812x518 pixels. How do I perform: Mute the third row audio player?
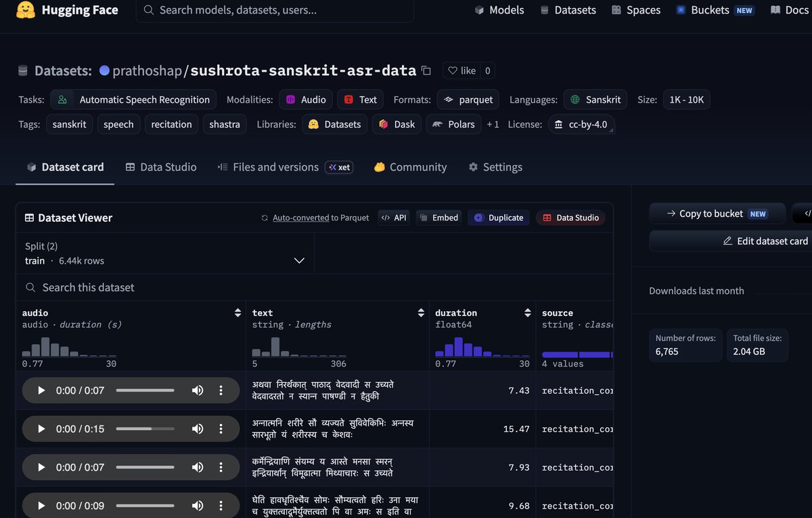[198, 467]
